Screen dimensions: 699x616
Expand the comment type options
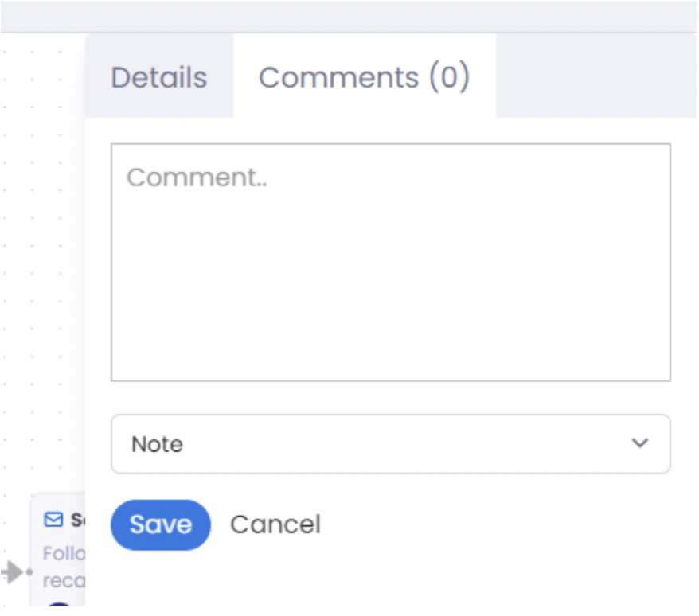(x=389, y=444)
